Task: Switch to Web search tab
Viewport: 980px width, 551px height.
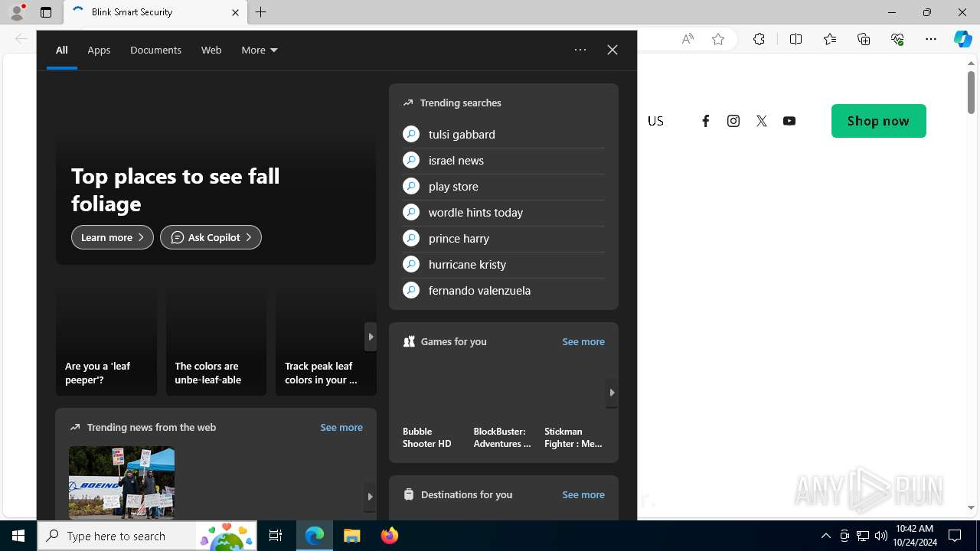Action: pyautogui.click(x=211, y=50)
